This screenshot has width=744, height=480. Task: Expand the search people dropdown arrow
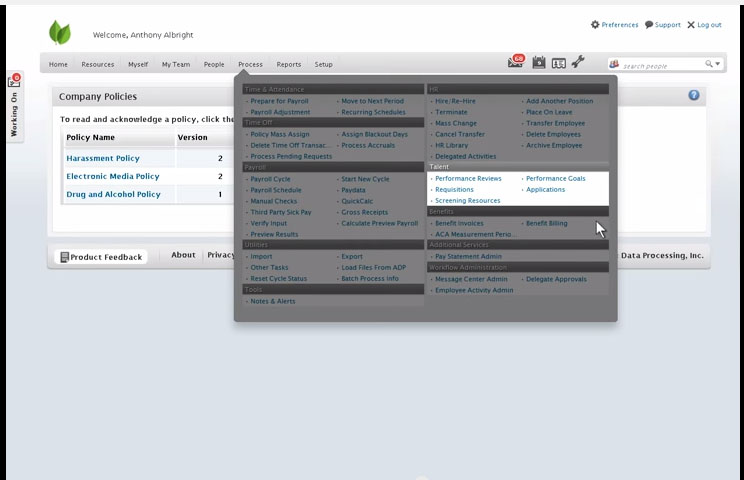point(717,64)
